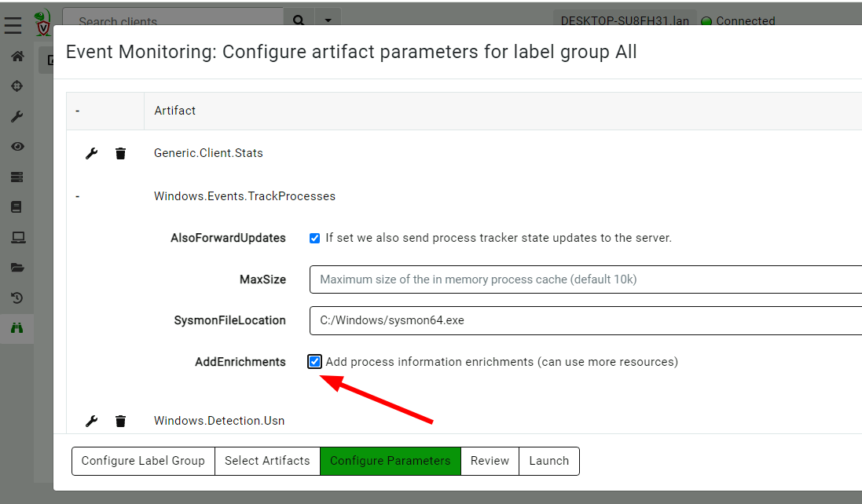This screenshot has height=504, width=862.
Task: Select the View Artifacts wrench icon
Action: click(17, 116)
